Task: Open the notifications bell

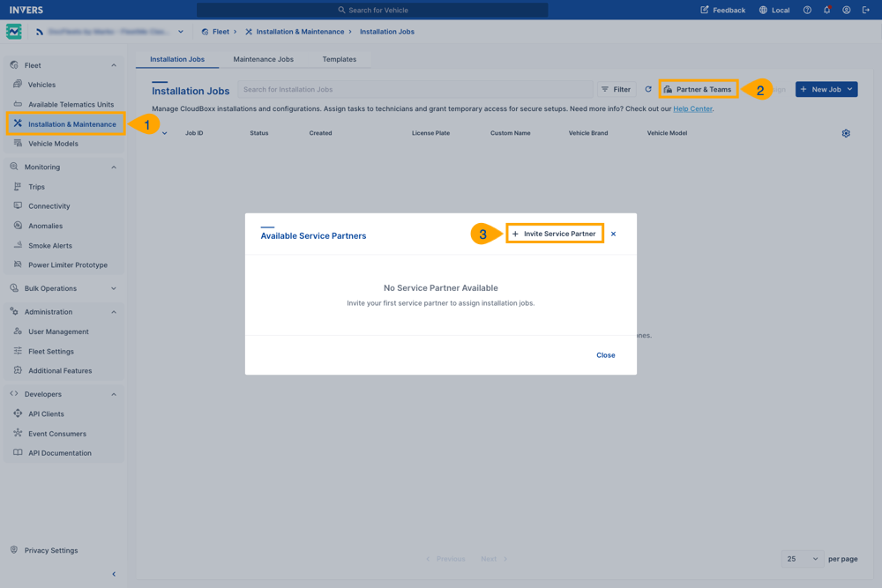Action: click(826, 11)
